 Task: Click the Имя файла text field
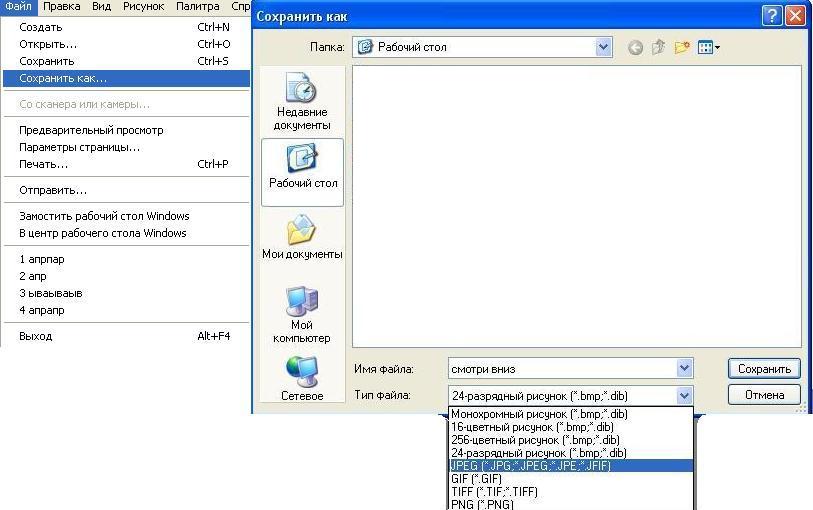pyautogui.click(x=560, y=368)
